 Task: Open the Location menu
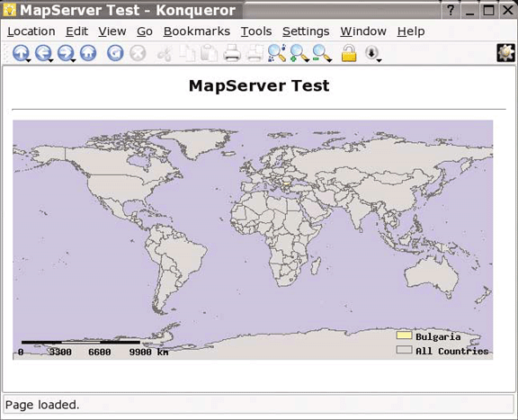[x=31, y=31]
